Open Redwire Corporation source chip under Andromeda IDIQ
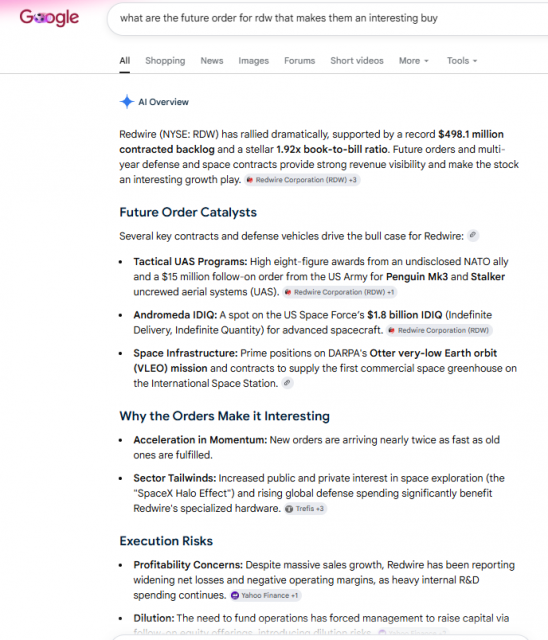This screenshot has width=548, height=640. 439,330
